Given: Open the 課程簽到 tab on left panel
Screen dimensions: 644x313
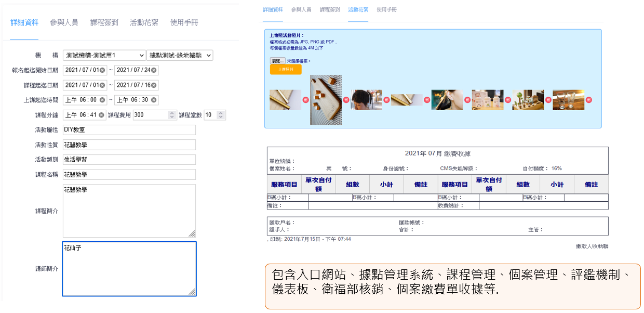Looking at the screenshot, I should [104, 22].
